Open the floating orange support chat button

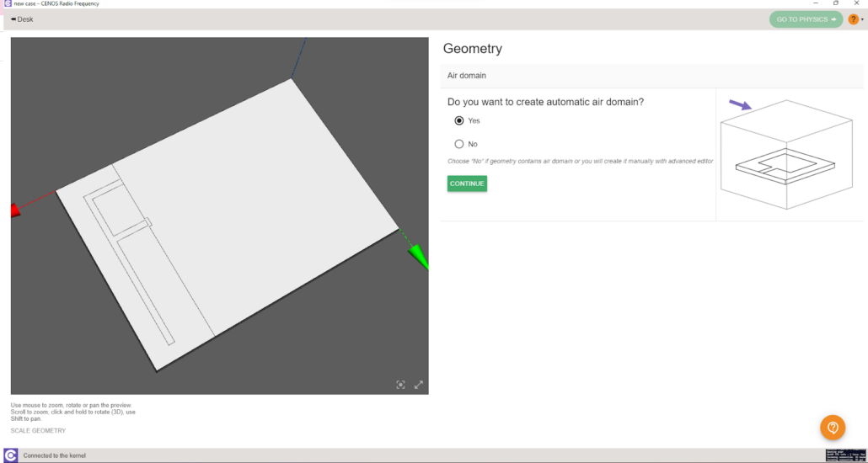(833, 428)
